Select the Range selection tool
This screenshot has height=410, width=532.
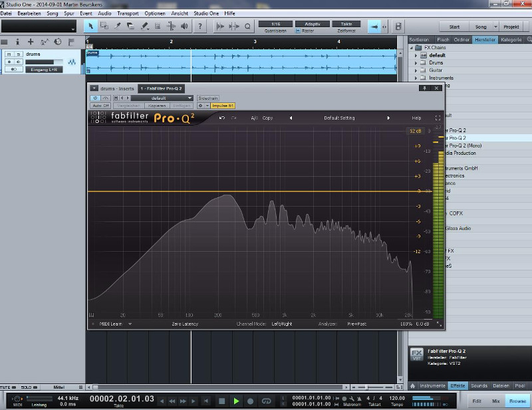[x=104, y=26]
